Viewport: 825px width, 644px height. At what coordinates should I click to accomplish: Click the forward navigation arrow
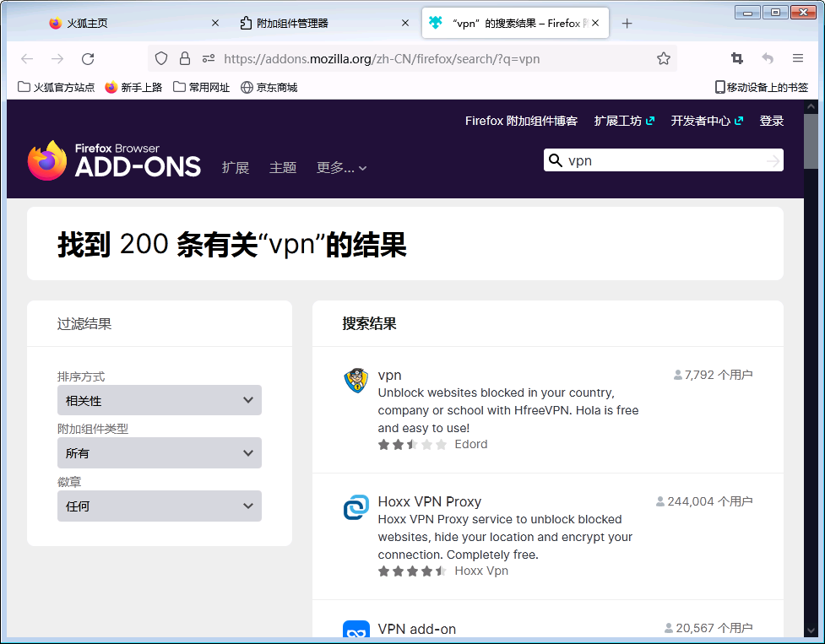57,59
